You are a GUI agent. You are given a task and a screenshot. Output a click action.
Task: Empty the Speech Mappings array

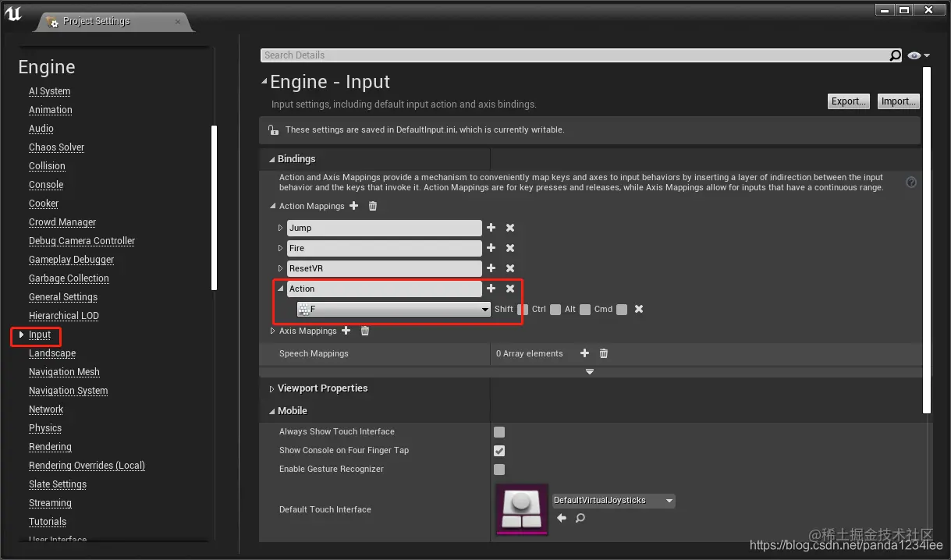(604, 353)
